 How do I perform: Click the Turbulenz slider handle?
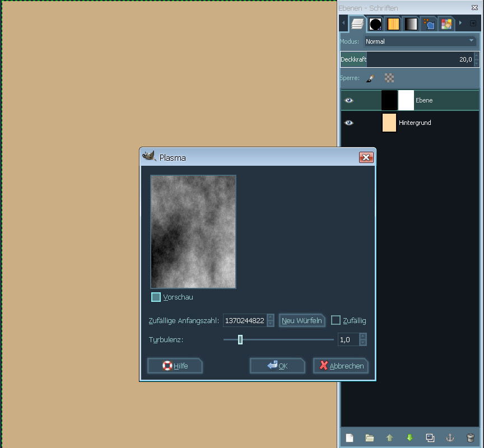240,339
